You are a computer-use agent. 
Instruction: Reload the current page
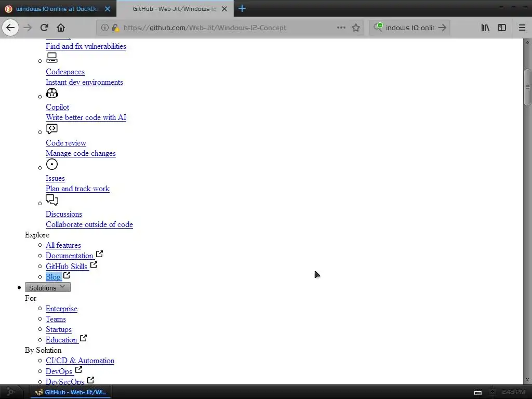click(x=44, y=28)
